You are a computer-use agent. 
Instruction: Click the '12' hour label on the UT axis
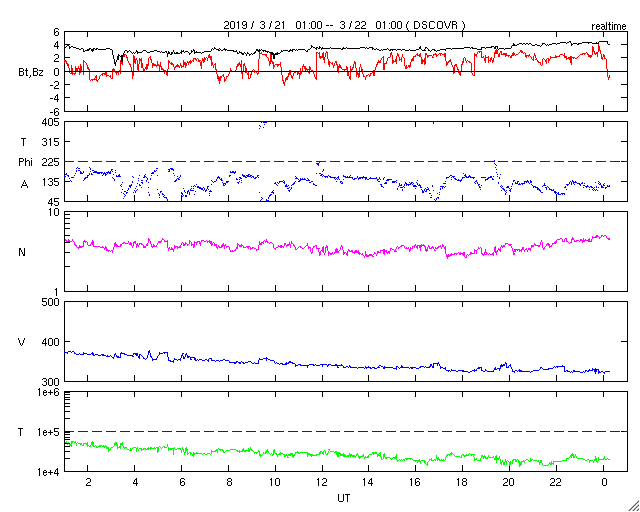tap(322, 483)
